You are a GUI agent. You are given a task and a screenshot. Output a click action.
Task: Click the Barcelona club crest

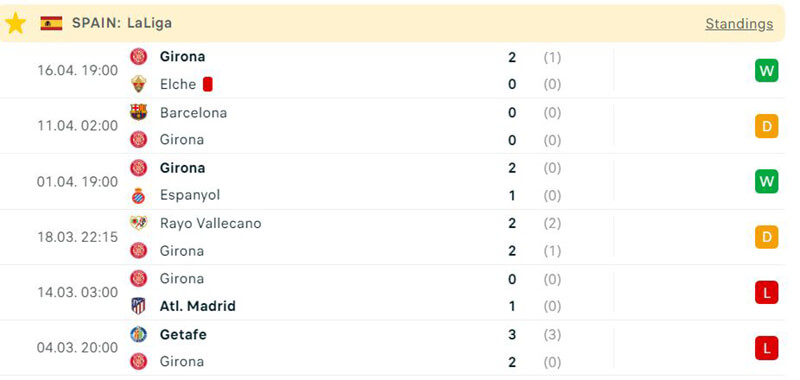click(x=138, y=112)
